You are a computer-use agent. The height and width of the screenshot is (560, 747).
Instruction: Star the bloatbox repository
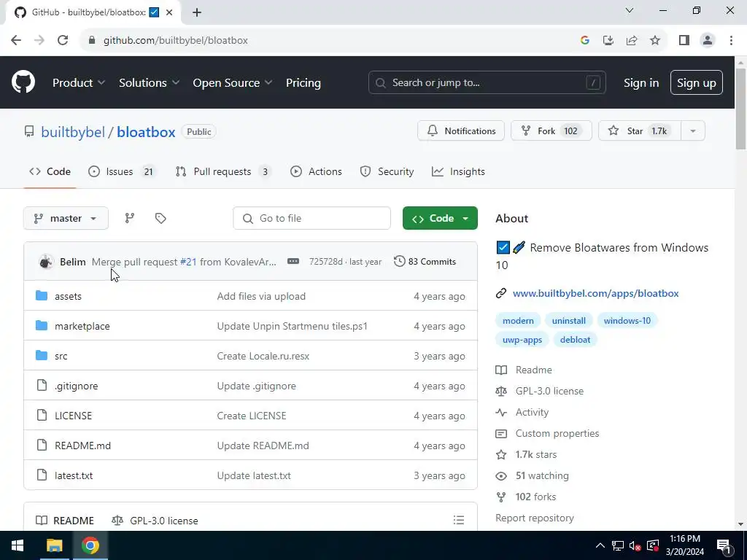640,131
